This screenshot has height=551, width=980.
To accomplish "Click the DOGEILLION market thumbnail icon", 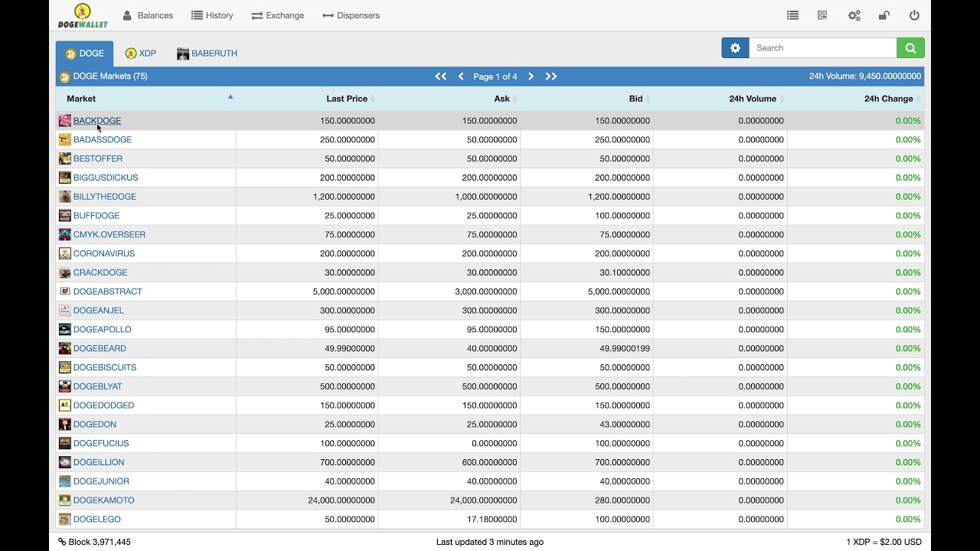I will (x=65, y=462).
